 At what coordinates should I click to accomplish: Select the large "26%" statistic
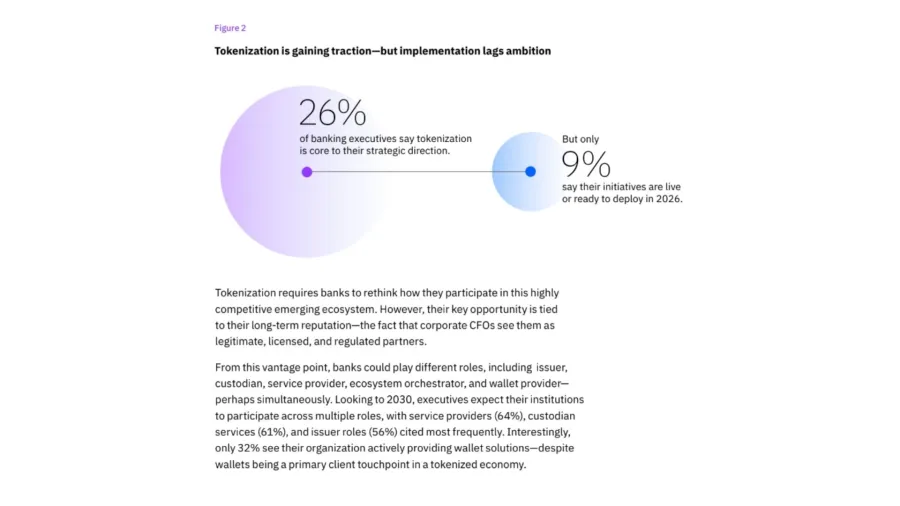click(332, 112)
